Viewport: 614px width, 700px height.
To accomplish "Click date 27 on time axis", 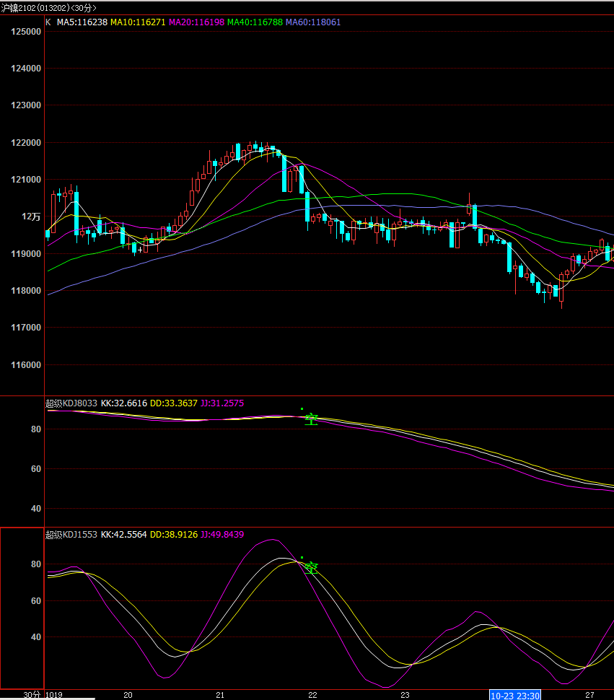I will [590, 695].
